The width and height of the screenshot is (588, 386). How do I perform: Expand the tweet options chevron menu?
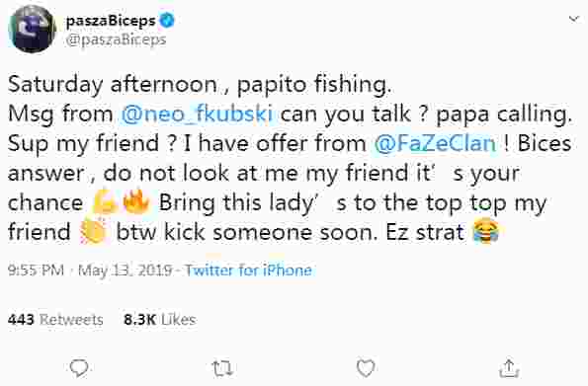[574, 19]
